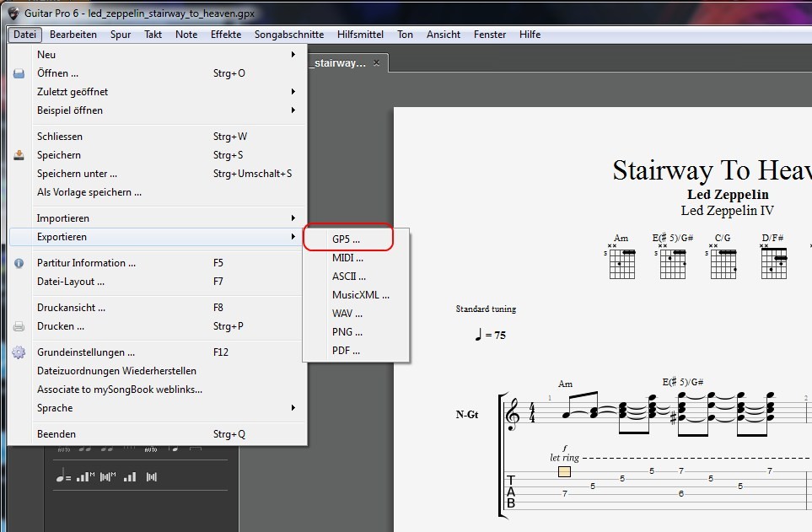Select the tempo automation quarter-note icon
The width and height of the screenshot is (812, 532).
coord(63,476)
